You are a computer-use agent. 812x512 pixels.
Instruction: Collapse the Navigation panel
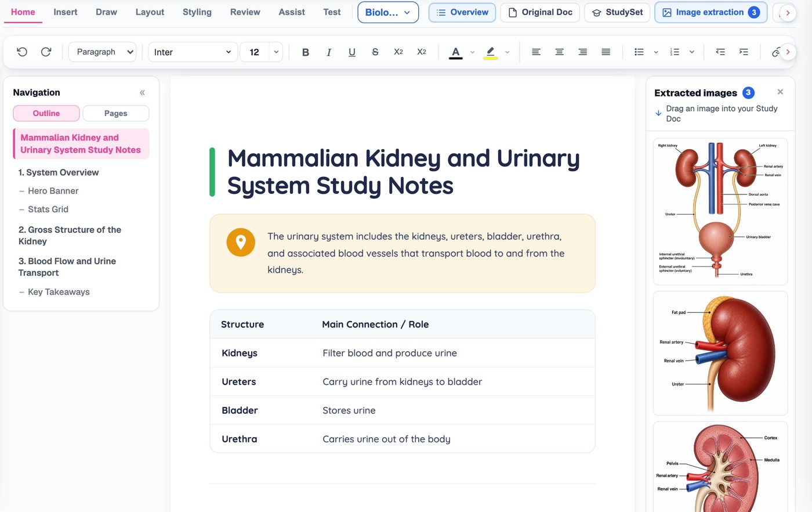tap(142, 92)
